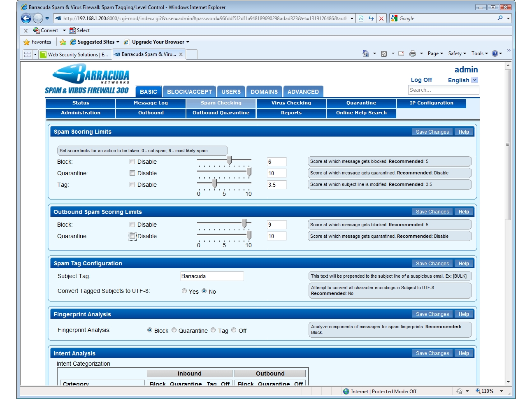Viewport: 532px width, 399px height.
Task: Click the page vertical scrollbar thumb
Action: click(x=508, y=144)
